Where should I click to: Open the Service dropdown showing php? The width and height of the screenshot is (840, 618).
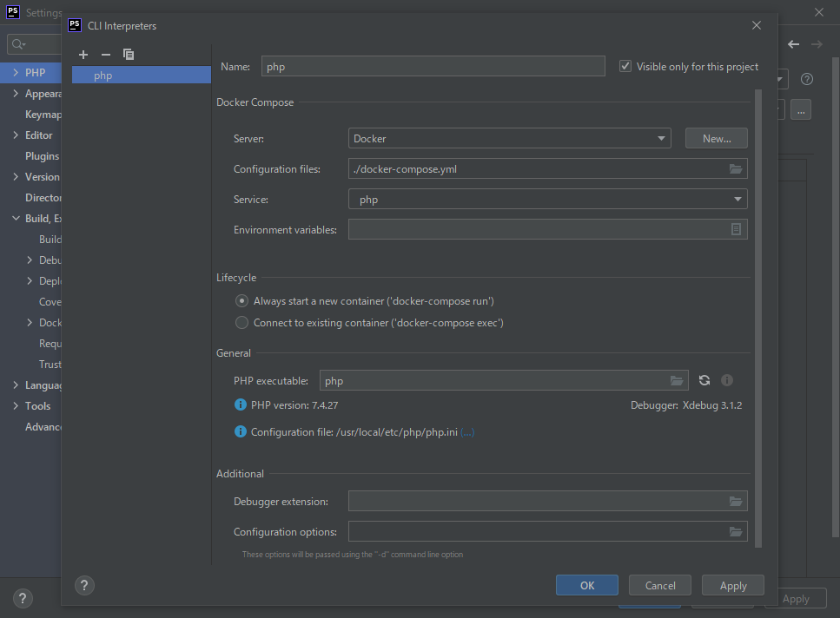pyautogui.click(x=547, y=200)
